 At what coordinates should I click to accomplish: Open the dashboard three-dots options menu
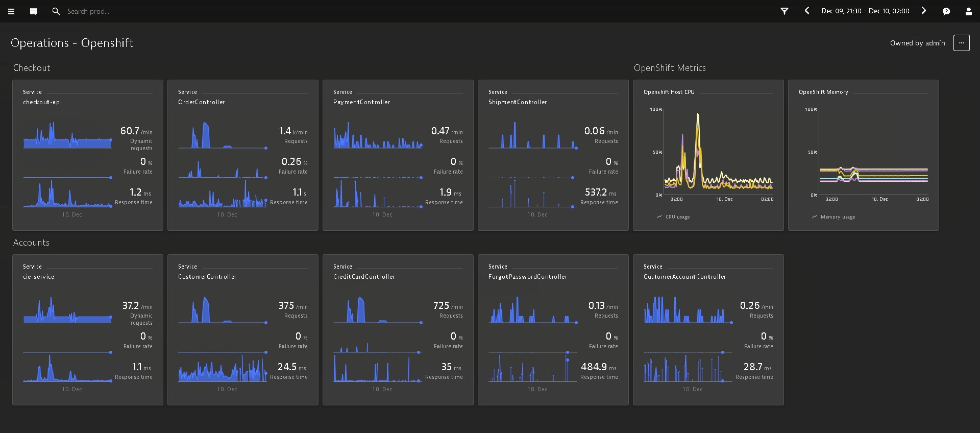(x=961, y=43)
